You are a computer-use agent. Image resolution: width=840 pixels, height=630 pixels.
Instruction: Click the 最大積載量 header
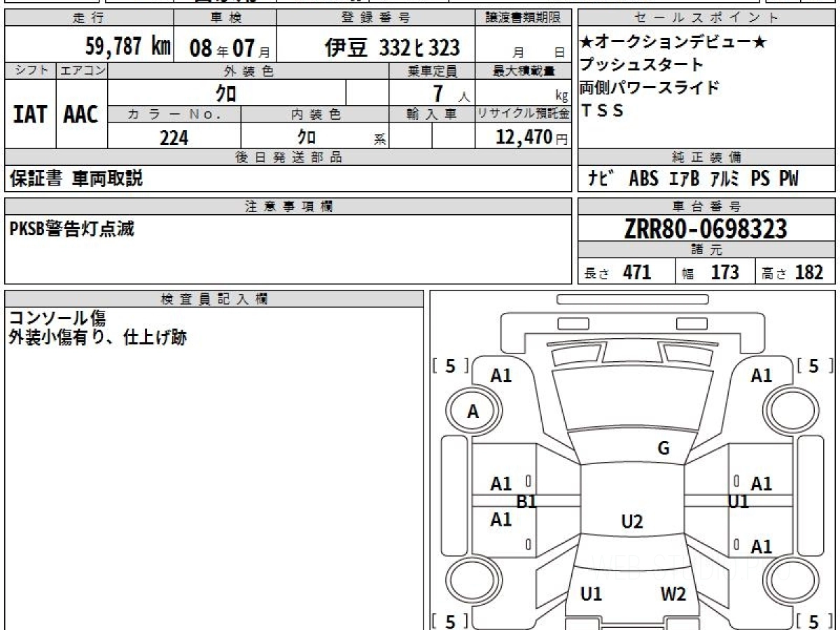coord(523,71)
